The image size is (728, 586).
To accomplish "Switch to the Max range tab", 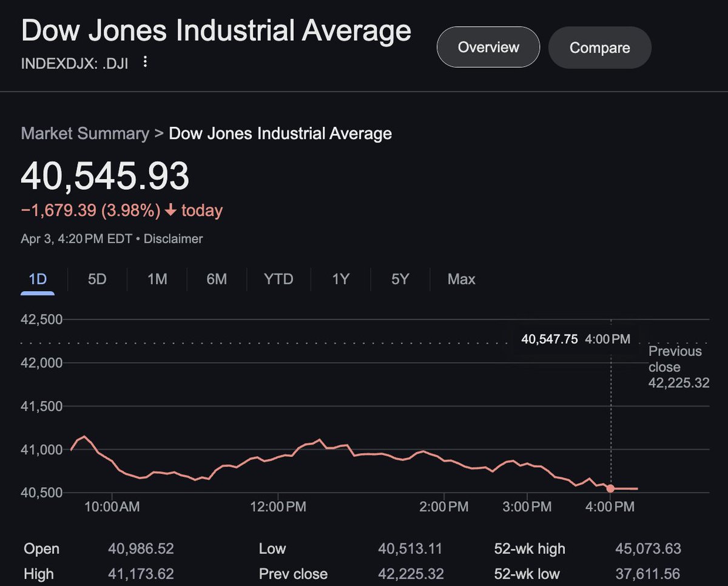I will (462, 280).
